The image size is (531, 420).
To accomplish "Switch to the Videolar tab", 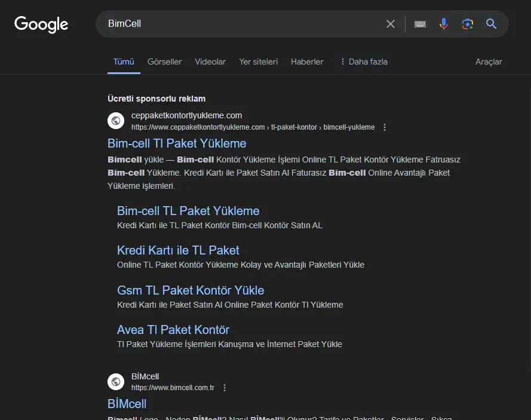I will pyautogui.click(x=210, y=62).
